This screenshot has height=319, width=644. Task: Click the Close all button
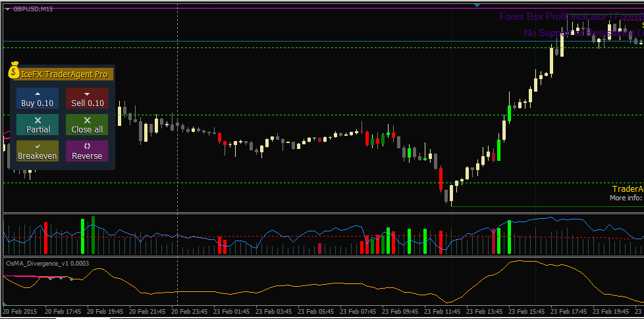pyautogui.click(x=87, y=125)
